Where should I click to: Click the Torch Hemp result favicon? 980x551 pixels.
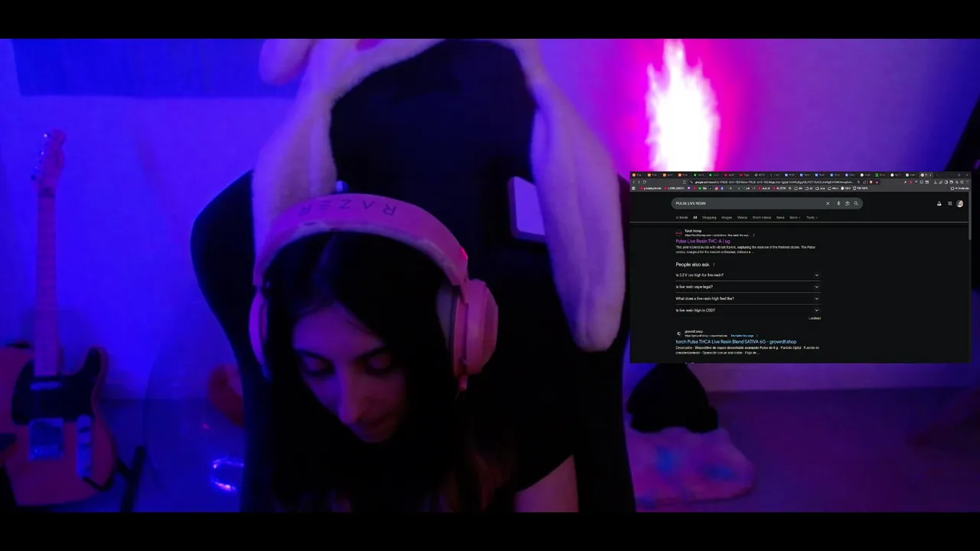pyautogui.click(x=679, y=233)
